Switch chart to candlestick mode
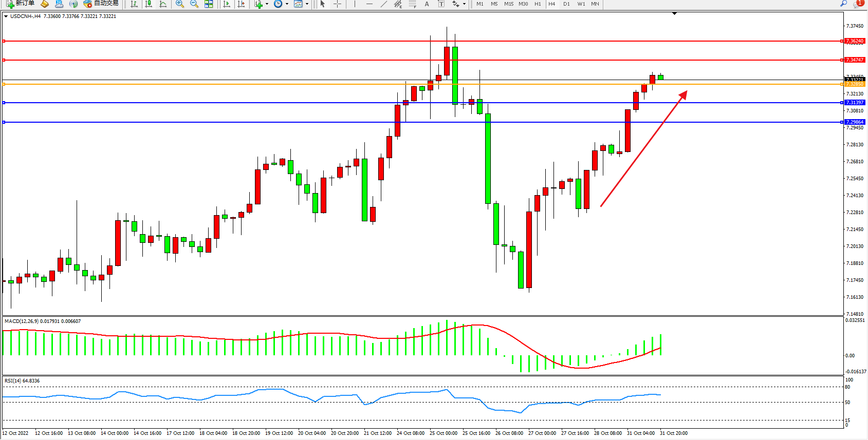This screenshot has width=868, height=440. (149, 4)
